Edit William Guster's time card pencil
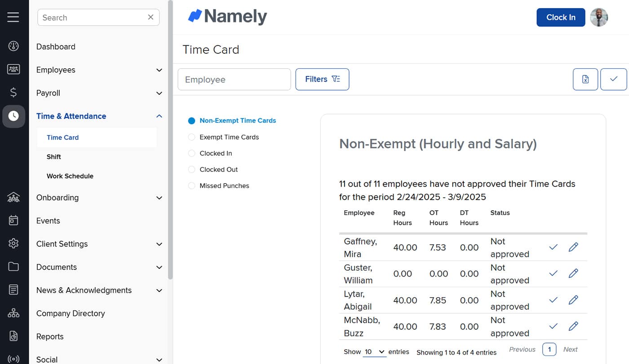Screen dimensions: 629x364 tap(573, 273)
